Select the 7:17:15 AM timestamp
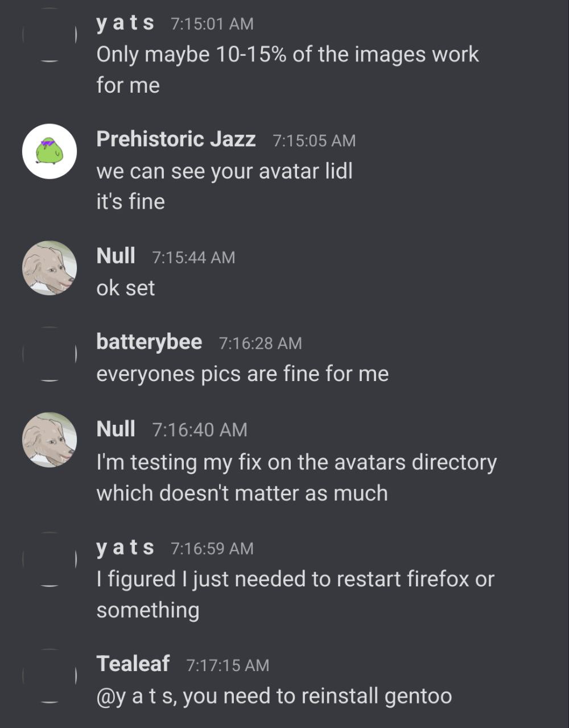Viewport: 569px width, 728px height. coord(228,665)
